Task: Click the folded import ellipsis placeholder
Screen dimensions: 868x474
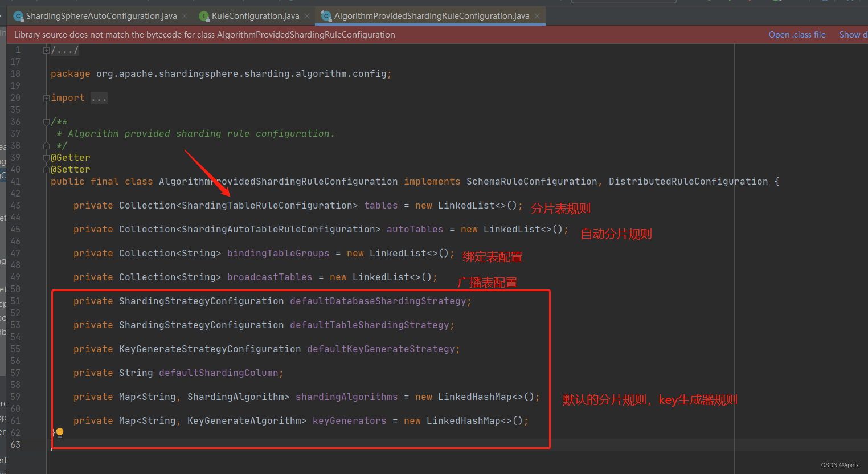Action: click(x=99, y=98)
